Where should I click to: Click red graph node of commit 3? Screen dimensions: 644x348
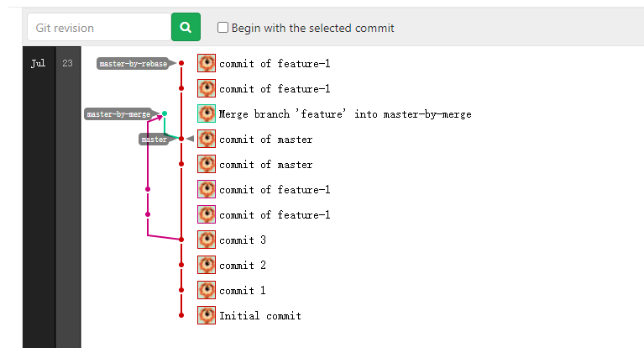181,240
